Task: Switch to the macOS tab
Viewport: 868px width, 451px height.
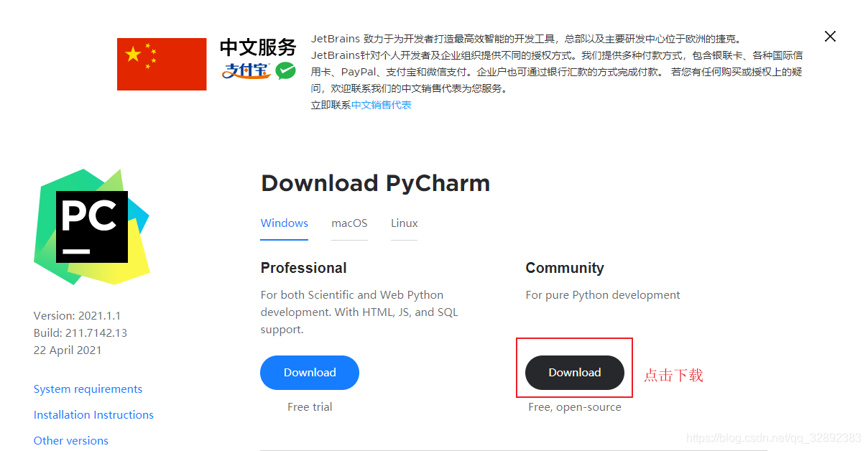Action: 349,223
